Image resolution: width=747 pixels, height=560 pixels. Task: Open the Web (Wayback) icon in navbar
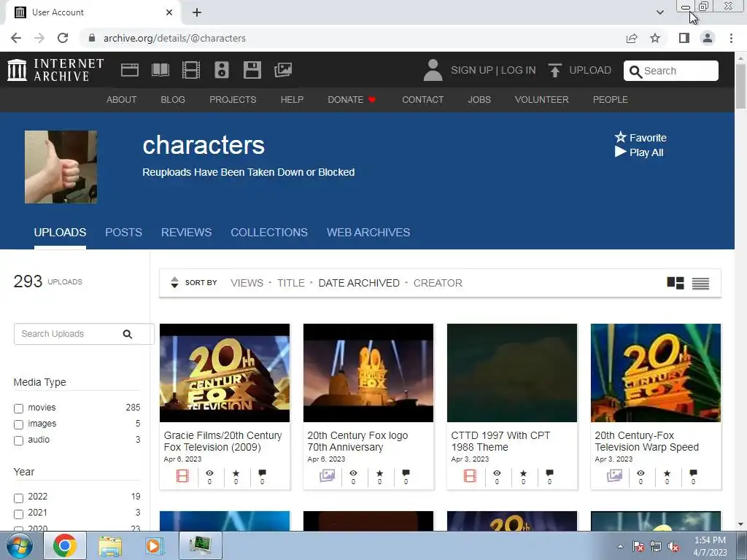point(130,70)
